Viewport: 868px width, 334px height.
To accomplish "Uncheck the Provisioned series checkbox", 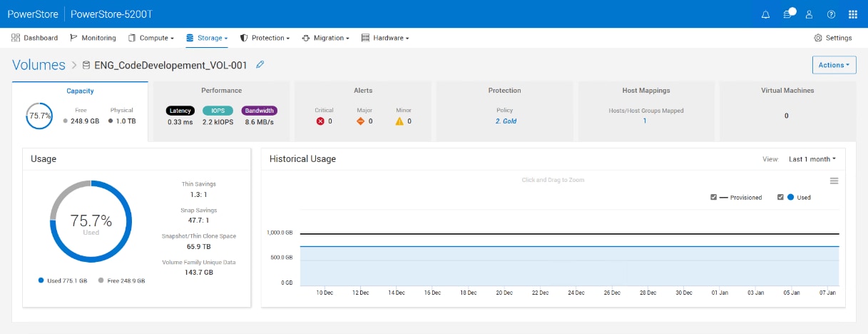I will point(714,198).
